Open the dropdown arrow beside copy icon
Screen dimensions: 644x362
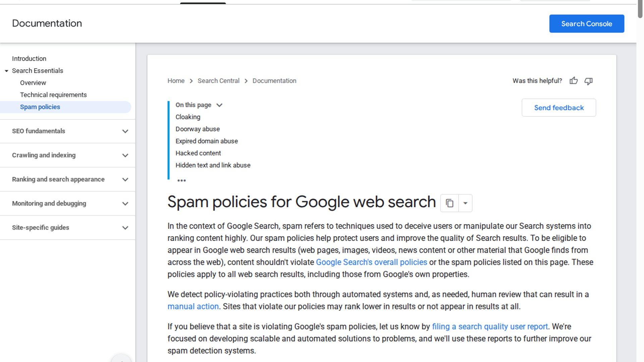(465, 203)
